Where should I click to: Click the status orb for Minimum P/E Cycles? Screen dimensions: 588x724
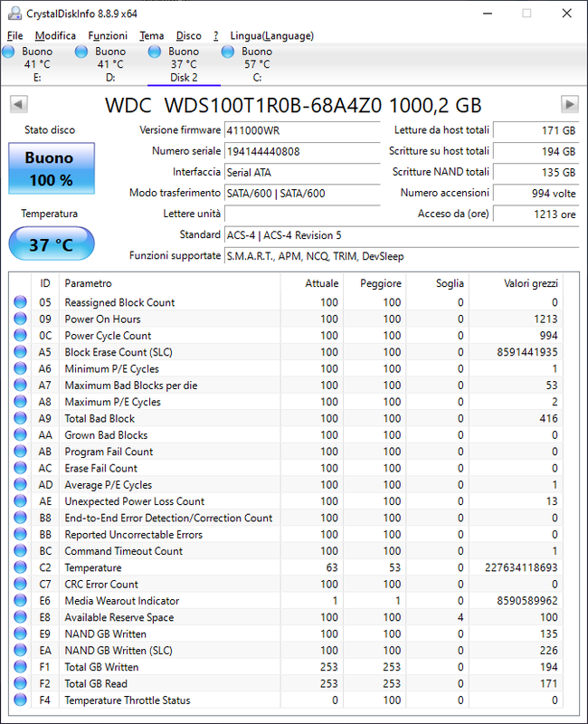point(20,368)
